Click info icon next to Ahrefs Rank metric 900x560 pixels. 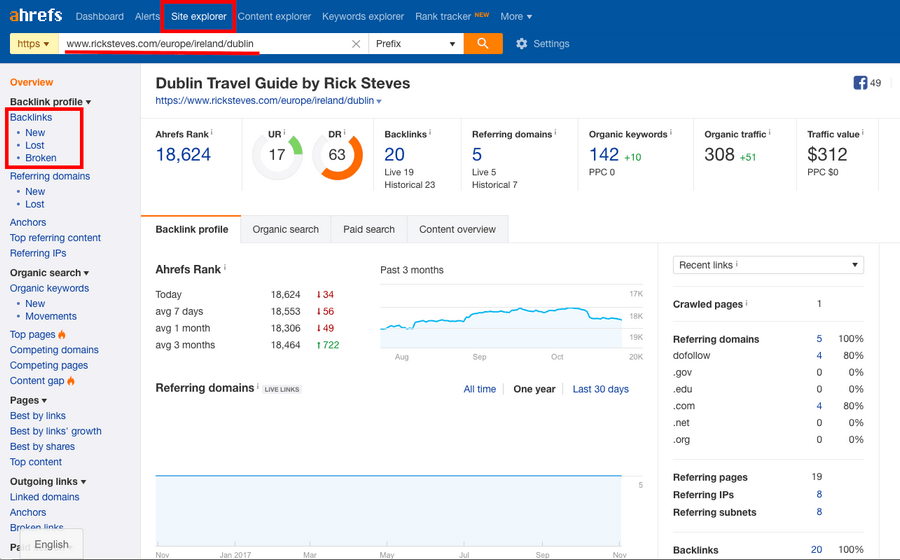pyautogui.click(x=212, y=133)
